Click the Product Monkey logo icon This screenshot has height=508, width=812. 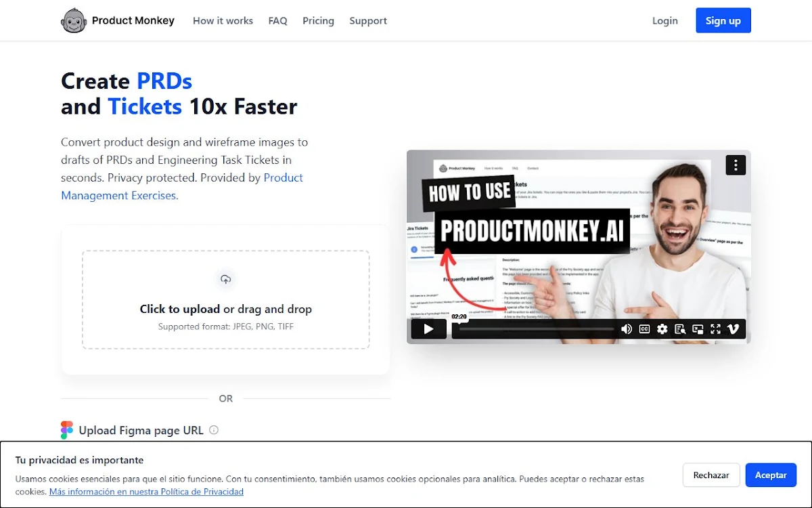point(74,21)
